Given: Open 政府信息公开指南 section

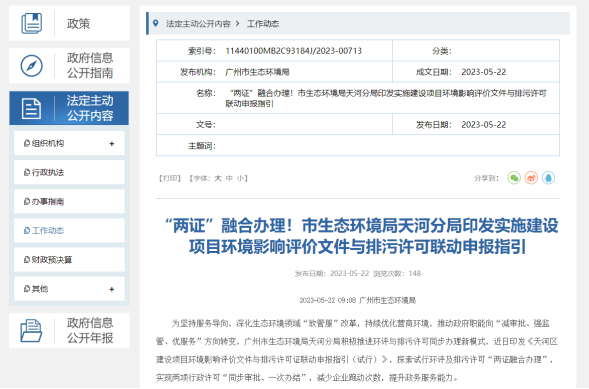Looking at the screenshot, I should coord(69,65).
